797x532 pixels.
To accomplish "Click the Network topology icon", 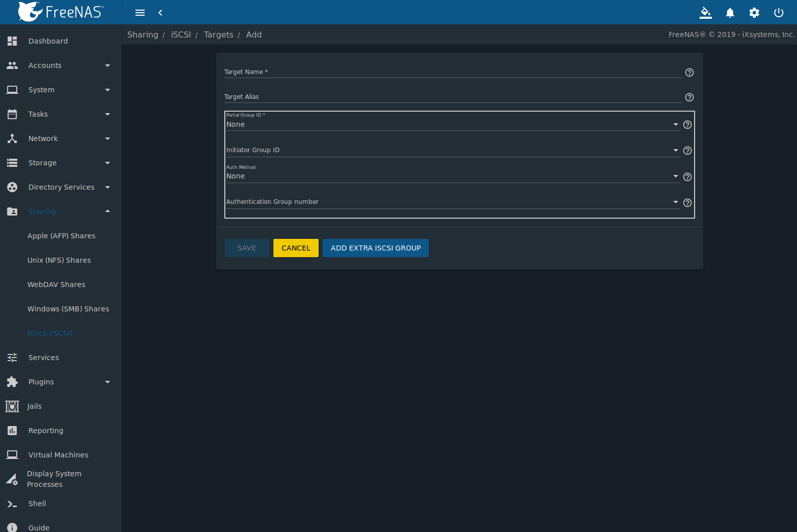I will 12,138.
